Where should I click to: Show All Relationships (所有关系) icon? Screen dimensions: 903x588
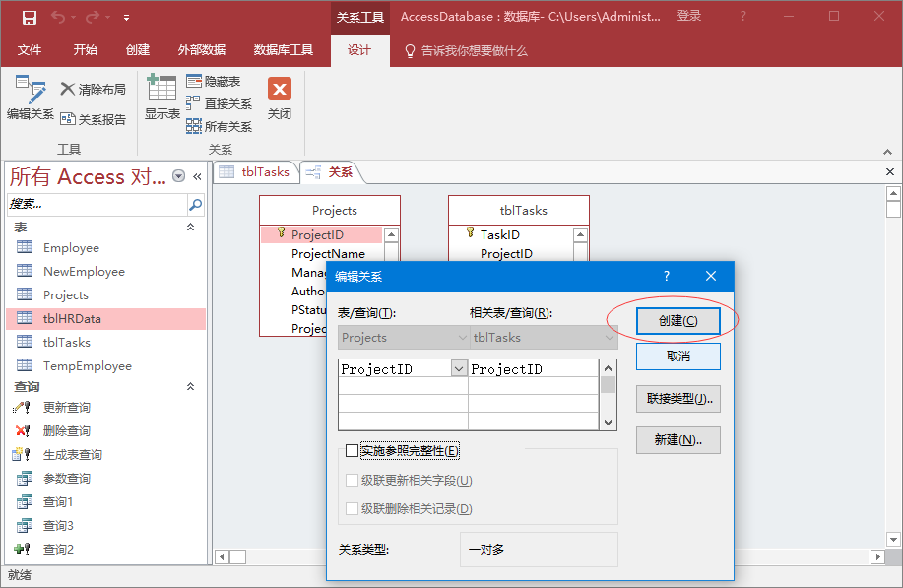pyautogui.click(x=219, y=126)
